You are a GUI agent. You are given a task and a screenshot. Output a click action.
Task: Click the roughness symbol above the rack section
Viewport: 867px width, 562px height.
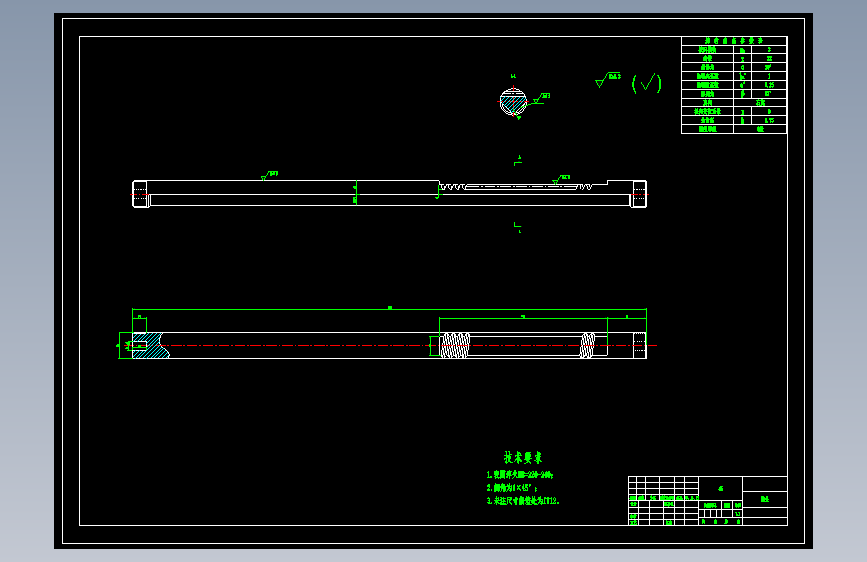pos(561,179)
